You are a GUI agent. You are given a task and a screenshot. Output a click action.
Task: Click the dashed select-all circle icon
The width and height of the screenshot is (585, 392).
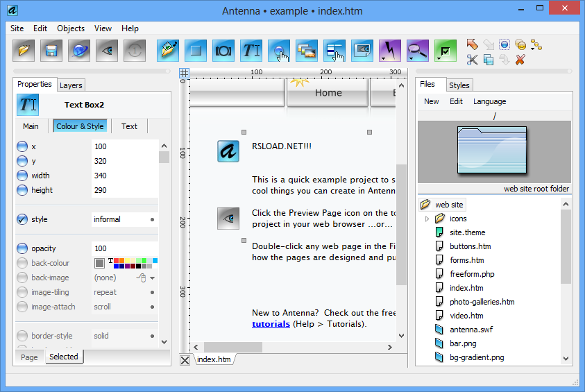click(505, 45)
